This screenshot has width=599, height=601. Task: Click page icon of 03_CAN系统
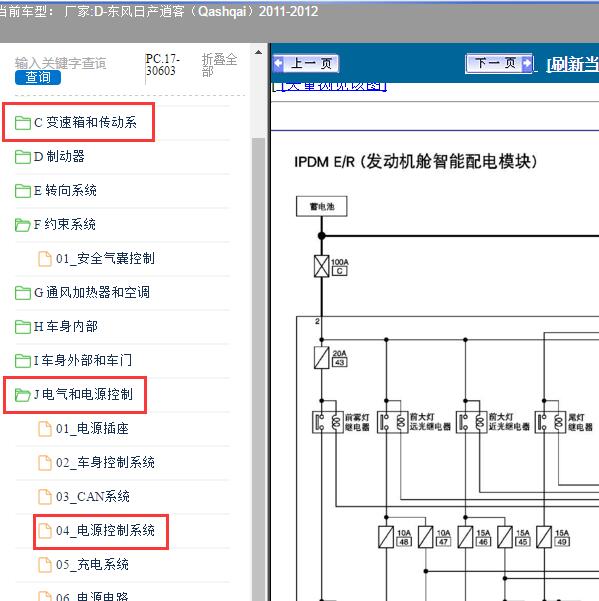tap(45, 497)
